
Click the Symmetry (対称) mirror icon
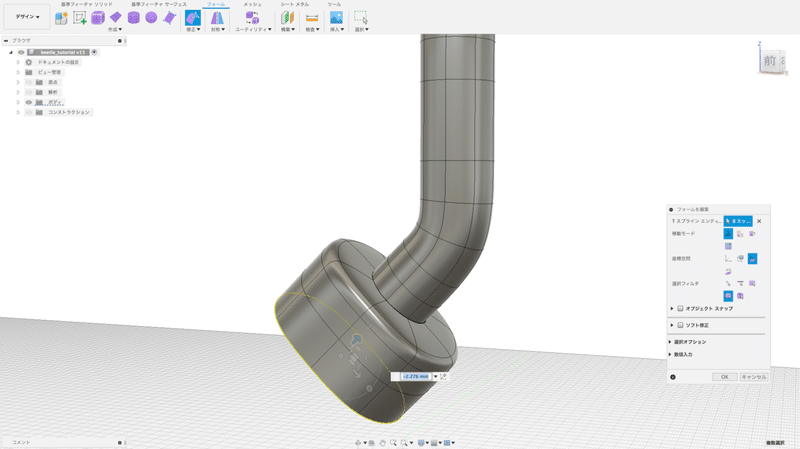click(x=217, y=18)
